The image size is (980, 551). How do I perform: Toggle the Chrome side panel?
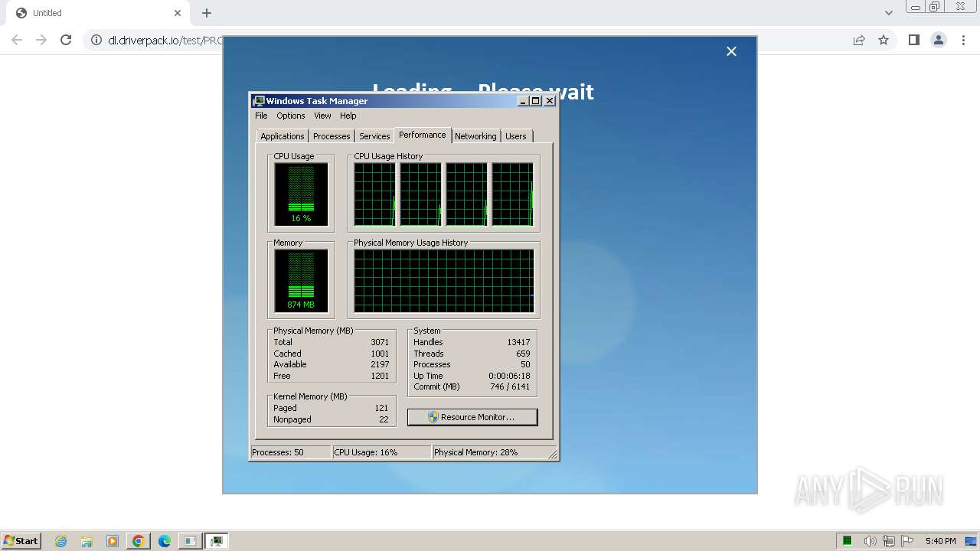pos(913,40)
